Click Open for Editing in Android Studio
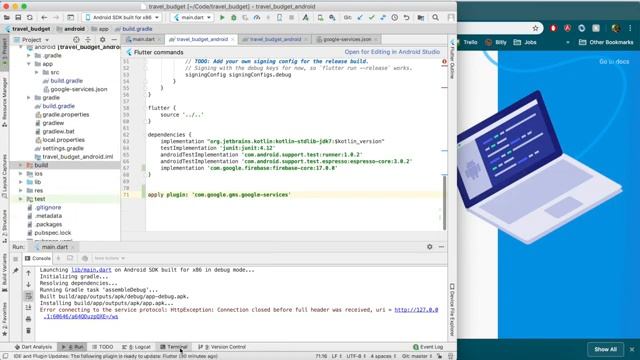640x360 pixels. click(392, 52)
